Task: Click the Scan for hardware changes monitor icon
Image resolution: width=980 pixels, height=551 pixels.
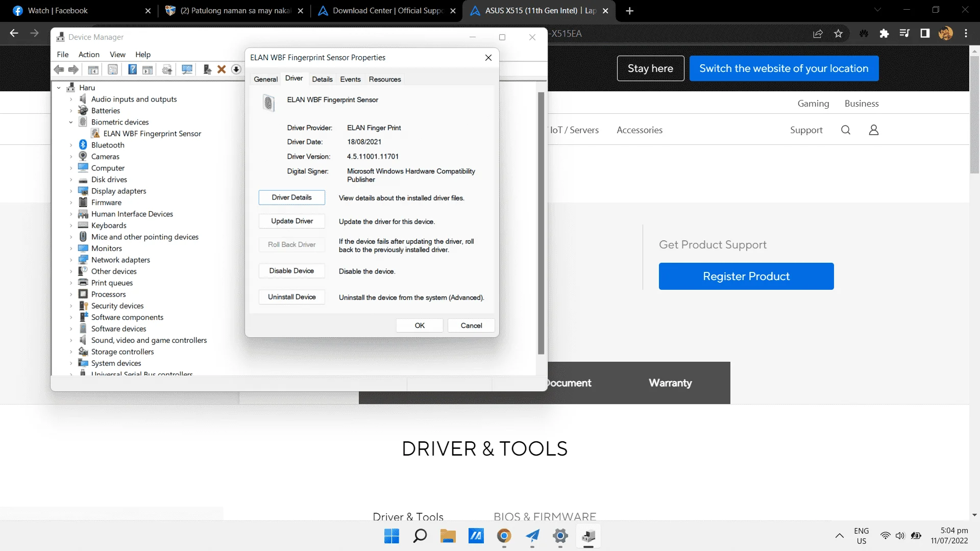Action: pos(187,69)
